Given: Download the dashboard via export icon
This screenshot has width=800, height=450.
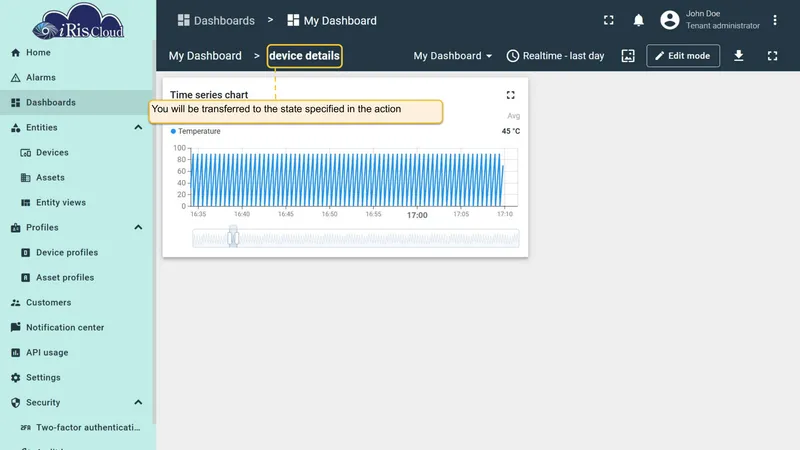Looking at the screenshot, I should click(739, 56).
